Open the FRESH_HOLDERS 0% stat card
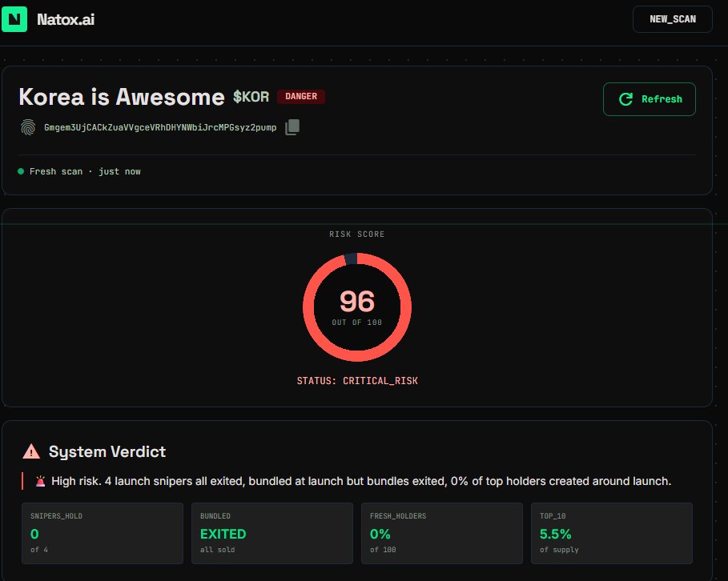 tap(442, 533)
